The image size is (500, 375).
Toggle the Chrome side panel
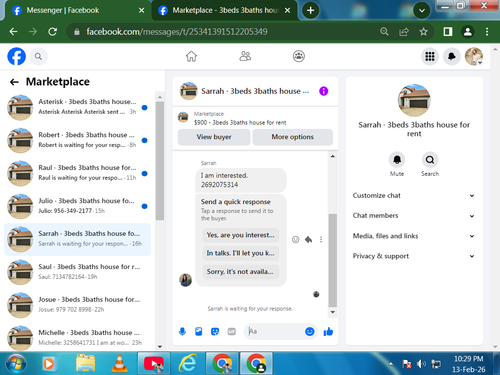(448, 32)
